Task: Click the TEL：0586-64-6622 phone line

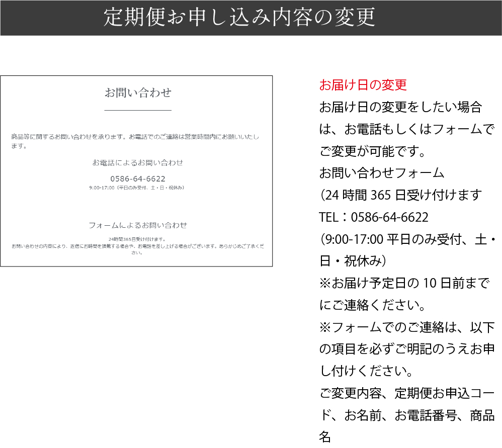Action: click(x=373, y=217)
